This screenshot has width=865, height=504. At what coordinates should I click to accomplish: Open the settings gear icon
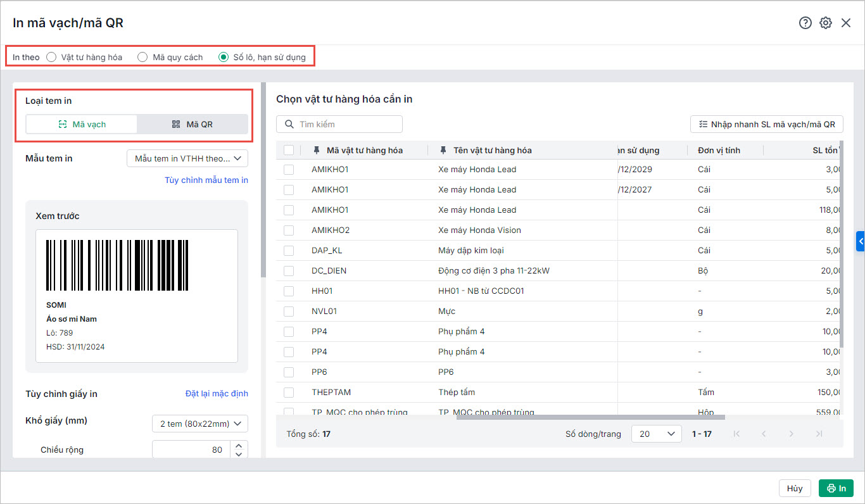point(825,23)
